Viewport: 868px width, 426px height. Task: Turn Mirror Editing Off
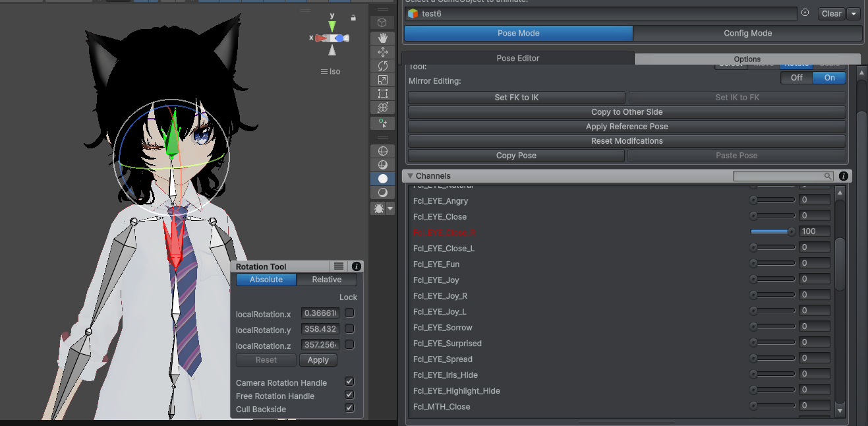(797, 78)
